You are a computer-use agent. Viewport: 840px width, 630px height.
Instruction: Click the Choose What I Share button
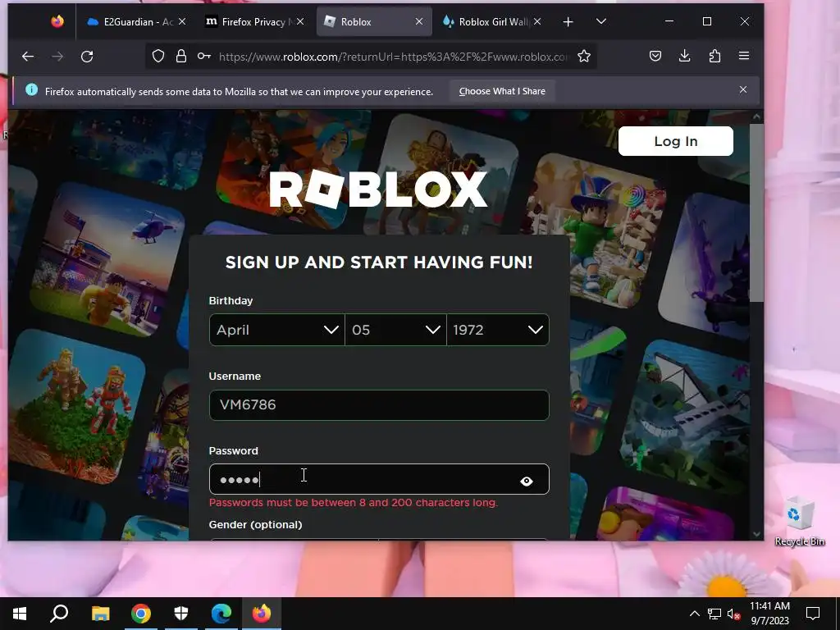(502, 91)
